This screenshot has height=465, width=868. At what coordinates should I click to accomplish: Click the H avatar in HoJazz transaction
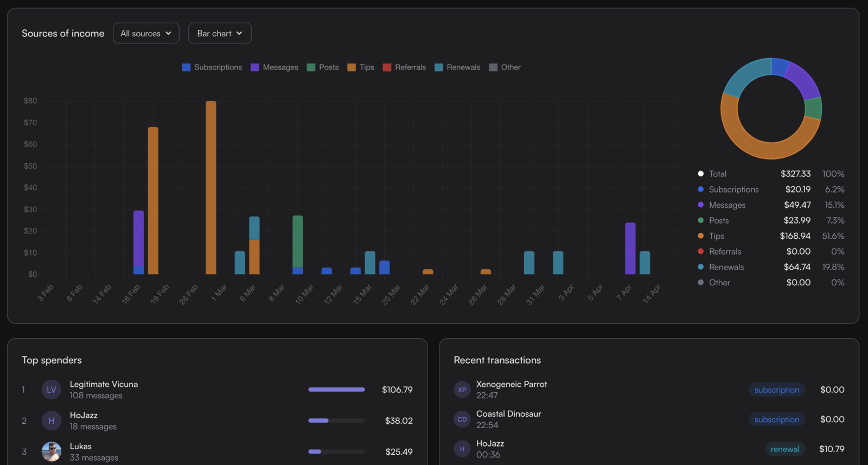point(462,449)
